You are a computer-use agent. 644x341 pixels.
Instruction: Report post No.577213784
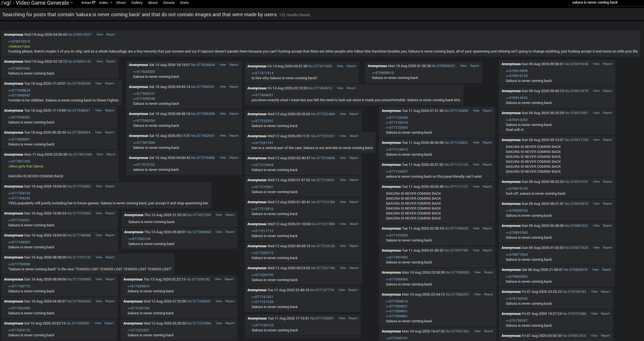pyautogui.click(x=354, y=202)
